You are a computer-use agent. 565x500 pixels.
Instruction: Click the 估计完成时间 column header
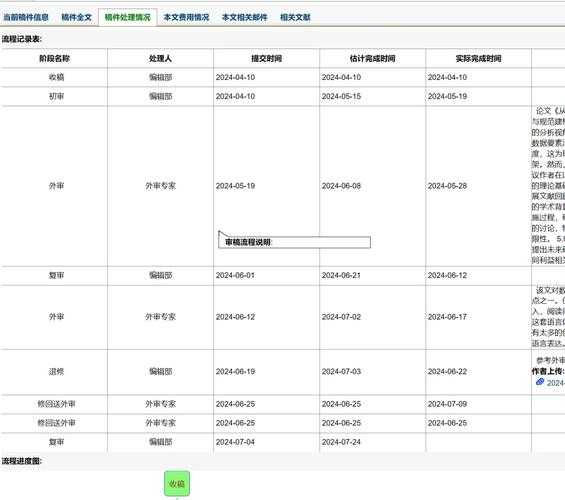[x=372, y=58]
